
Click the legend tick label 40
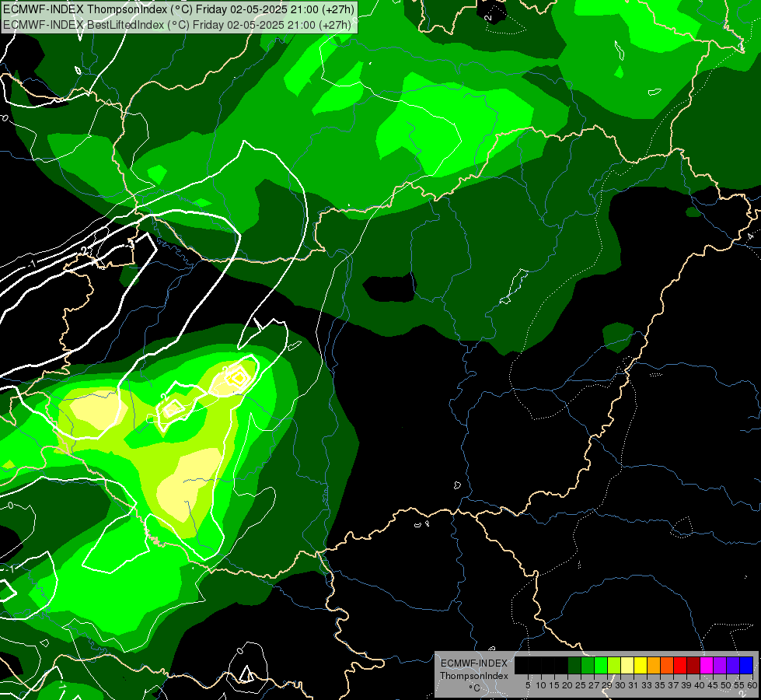[x=700, y=685]
